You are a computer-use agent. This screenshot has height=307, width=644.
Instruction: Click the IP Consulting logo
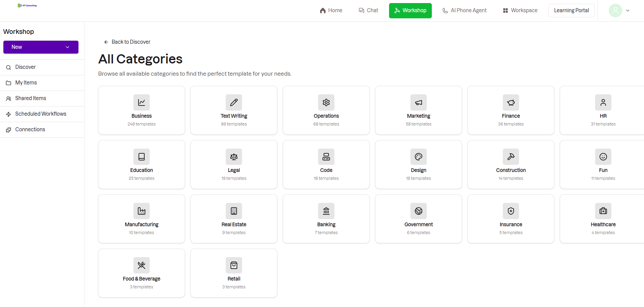click(x=27, y=5)
